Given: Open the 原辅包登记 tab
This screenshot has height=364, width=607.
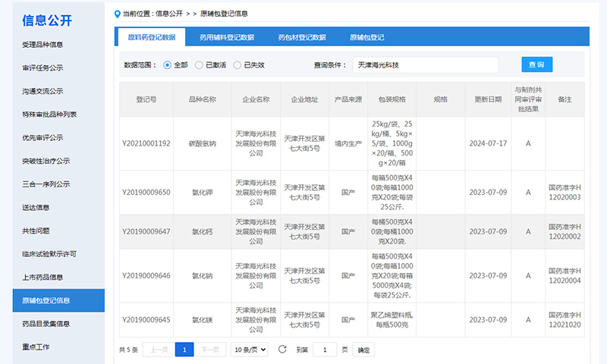Looking at the screenshot, I should [366, 36].
